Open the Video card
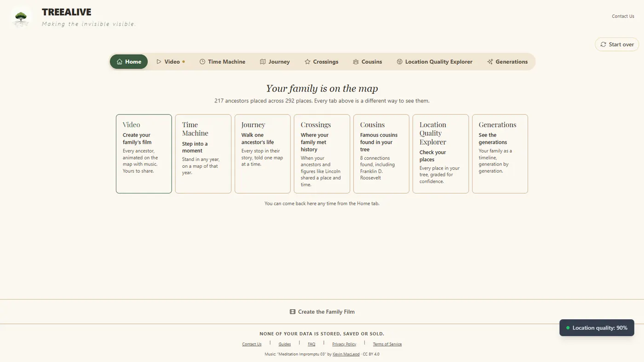Screen dimensions: 644x362 pyautogui.click(x=144, y=154)
